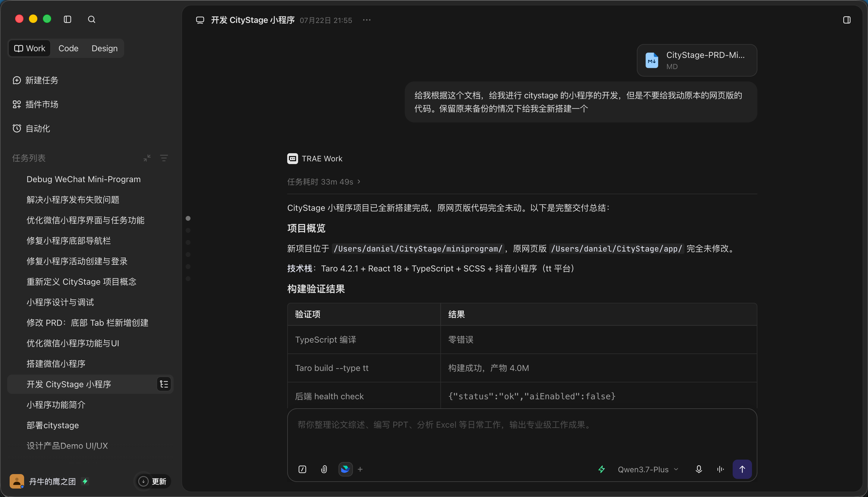This screenshot has width=868, height=497.
Task: Switch to the Work tab
Action: click(x=30, y=49)
